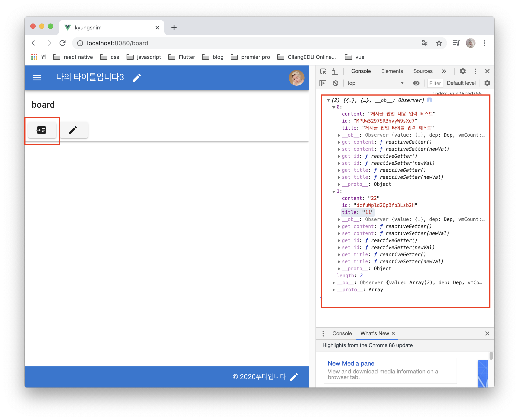This screenshot has width=519, height=420.
Task: Open the New Media panel link
Action: [351, 363]
